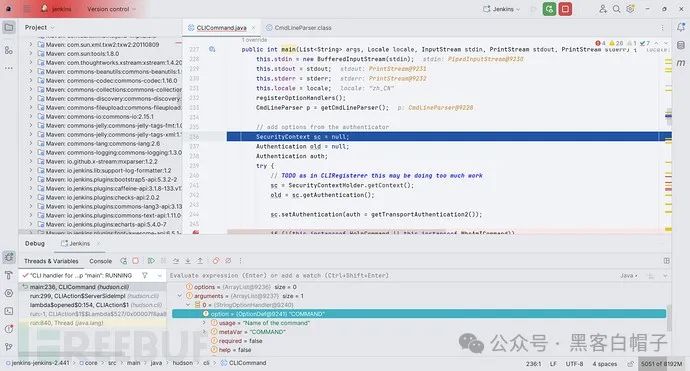This screenshot has height=371, width=690.
Task: Select the Debug tool window bug icon
Action: point(8,257)
